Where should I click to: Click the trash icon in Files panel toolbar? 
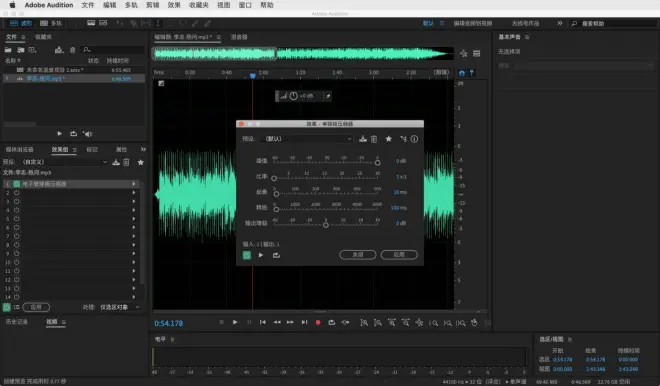pyautogui.click(x=72, y=50)
